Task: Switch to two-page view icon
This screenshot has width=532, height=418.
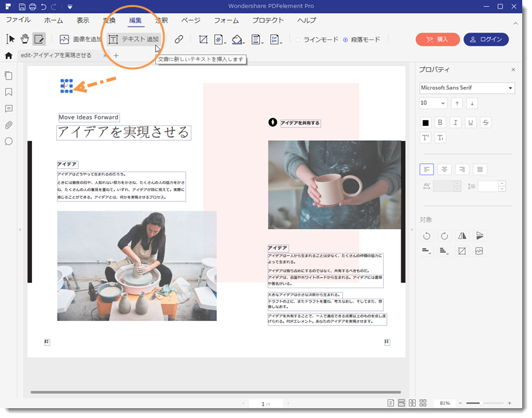Action: (x=413, y=403)
